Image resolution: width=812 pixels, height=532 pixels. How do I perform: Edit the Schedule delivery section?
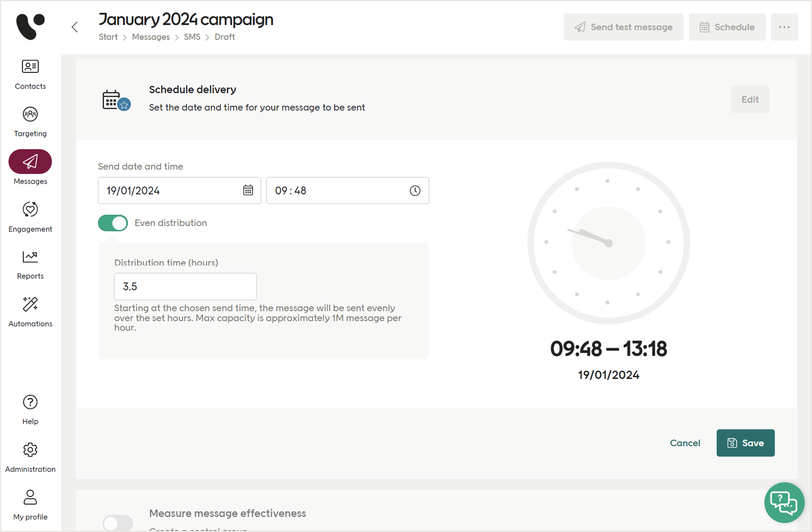[x=750, y=99]
